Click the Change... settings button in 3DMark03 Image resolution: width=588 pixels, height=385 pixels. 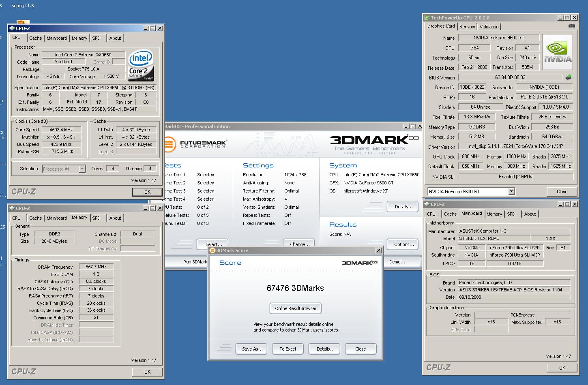[300, 243]
